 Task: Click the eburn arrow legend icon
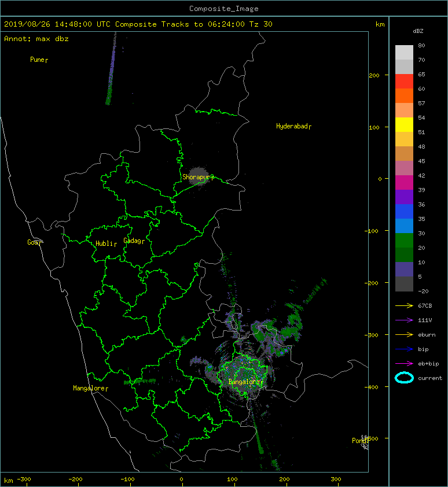(x=404, y=334)
